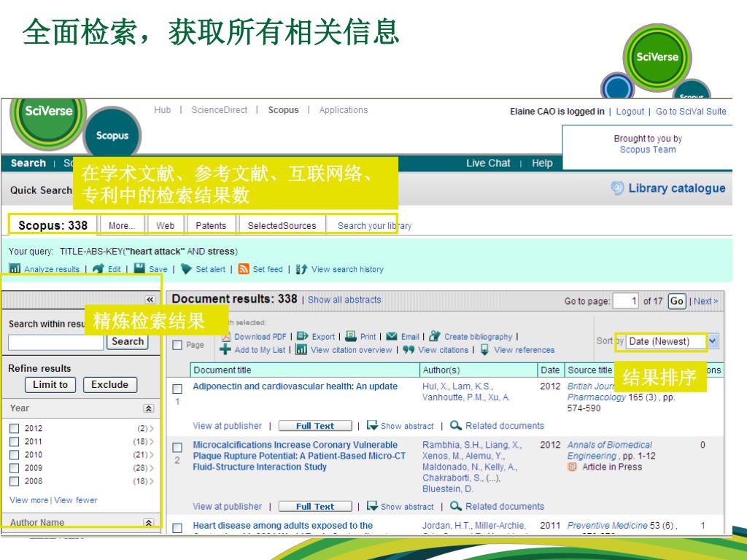Expand the 2012 year filter arrow
Viewport: 747px width, 560px height.
[152, 428]
